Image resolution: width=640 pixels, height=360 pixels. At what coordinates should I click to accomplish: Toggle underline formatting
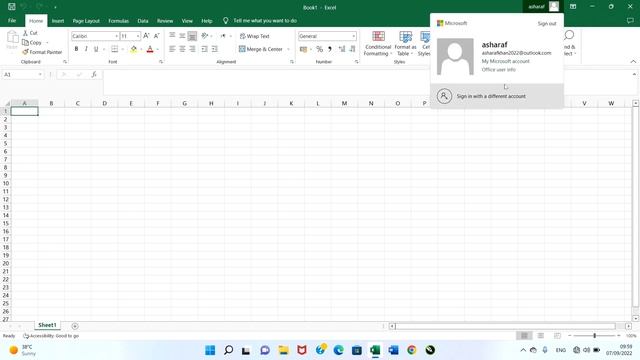96,49
